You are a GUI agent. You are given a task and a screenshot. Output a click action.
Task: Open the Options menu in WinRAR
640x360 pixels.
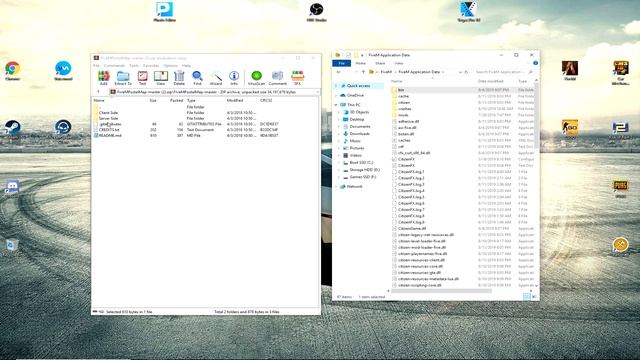click(x=171, y=66)
